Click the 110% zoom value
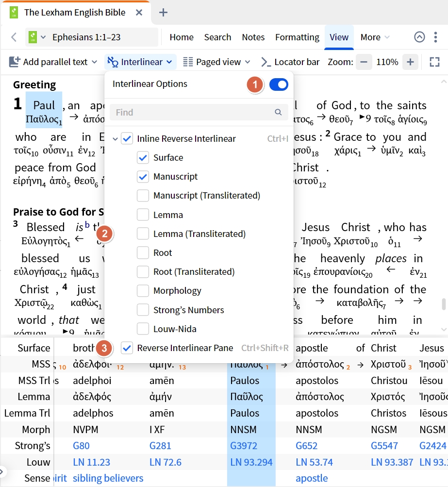 387,62
